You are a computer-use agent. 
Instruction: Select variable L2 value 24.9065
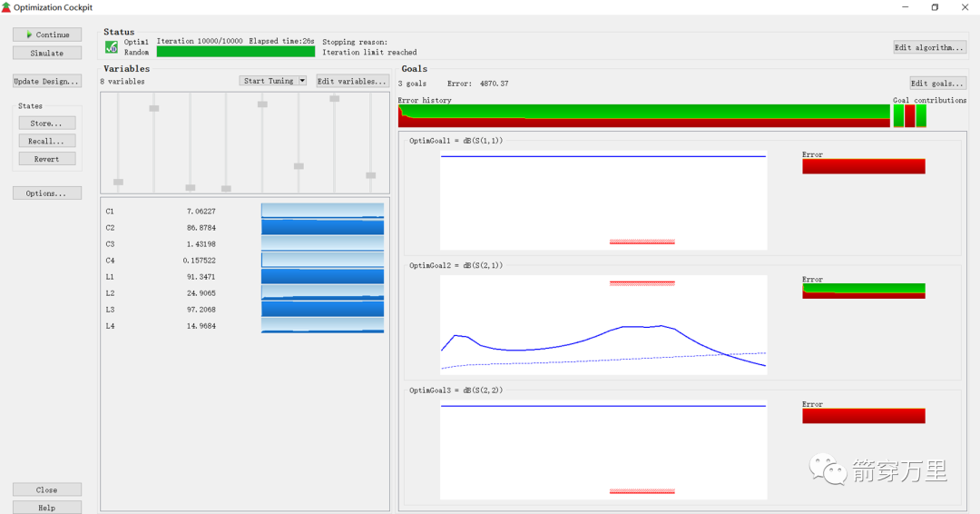(201, 292)
